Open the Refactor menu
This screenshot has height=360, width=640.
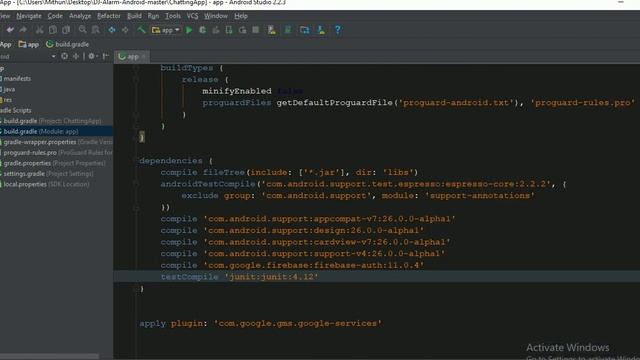[109, 16]
